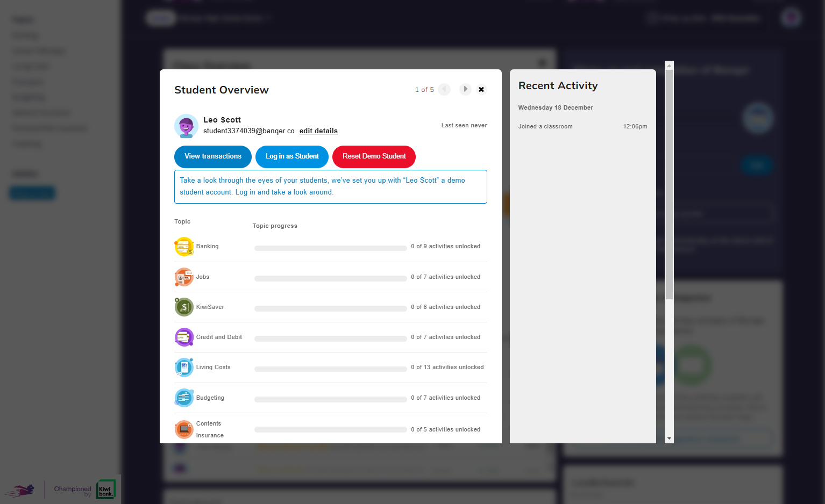Go to the next student with the right arrow
825x504 pixels.
(x=465, y=89)
